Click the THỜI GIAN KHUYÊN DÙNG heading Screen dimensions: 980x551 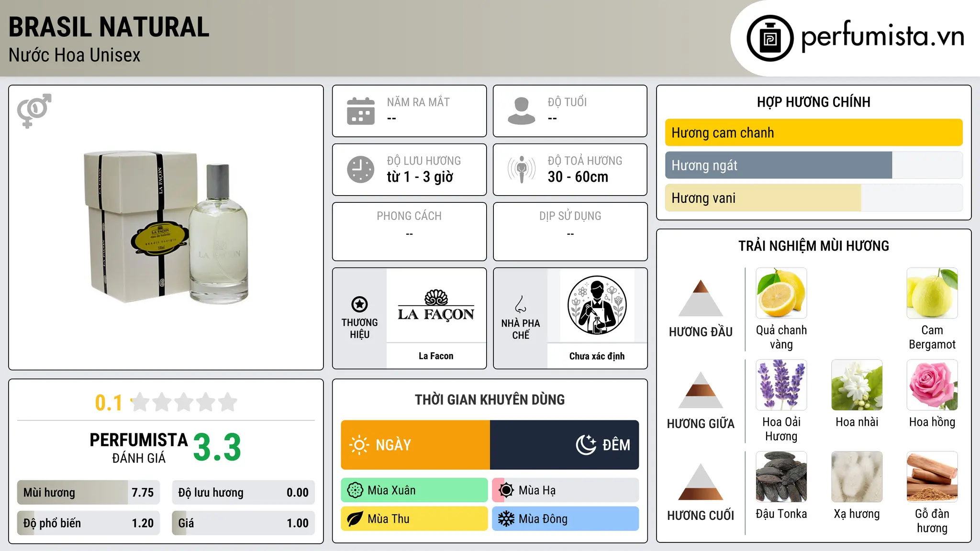[490, 400]
